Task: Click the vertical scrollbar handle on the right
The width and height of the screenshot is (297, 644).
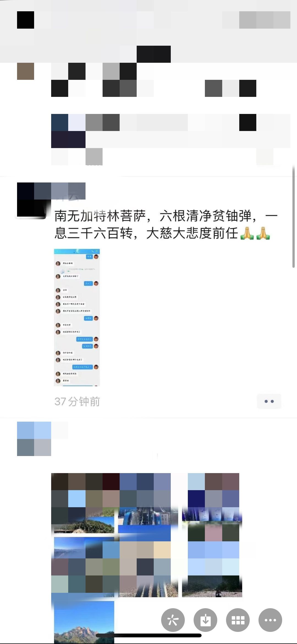Action: [293, 217]
